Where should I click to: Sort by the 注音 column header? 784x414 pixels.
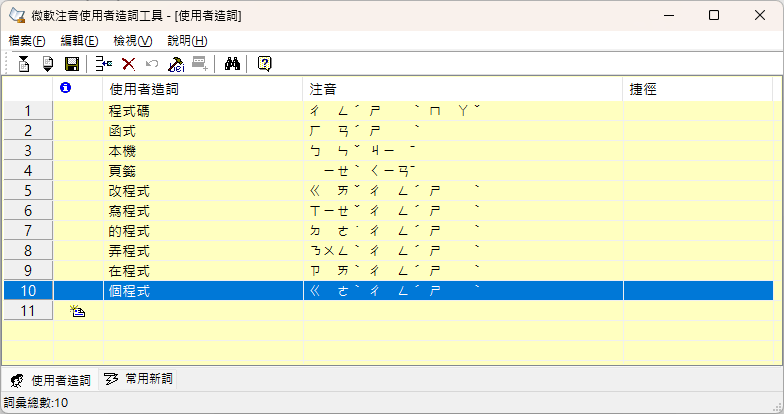click(462, 89)
